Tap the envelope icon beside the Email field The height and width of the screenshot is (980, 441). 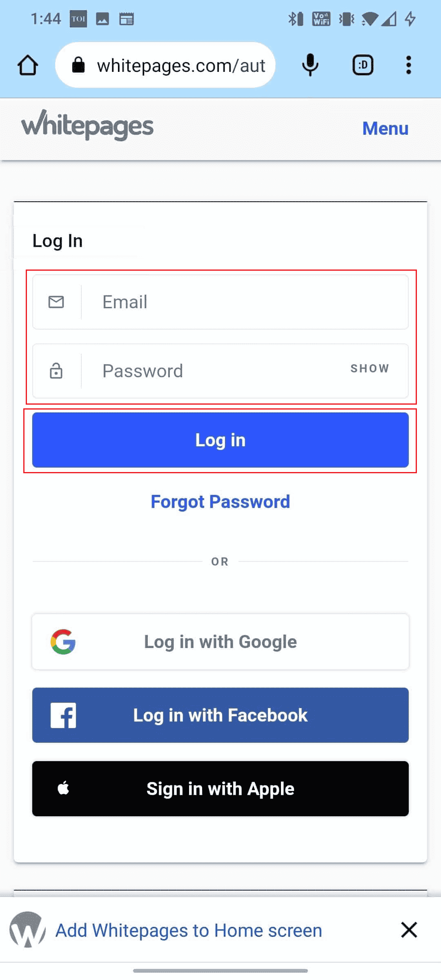(x=56, y=302)
